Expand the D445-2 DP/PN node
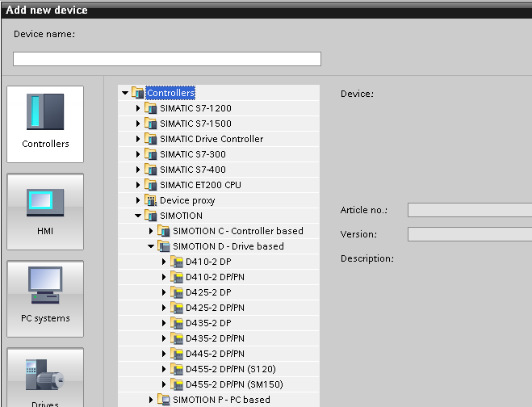Viewport: 532px width, 407px height. tap(164, 354)
